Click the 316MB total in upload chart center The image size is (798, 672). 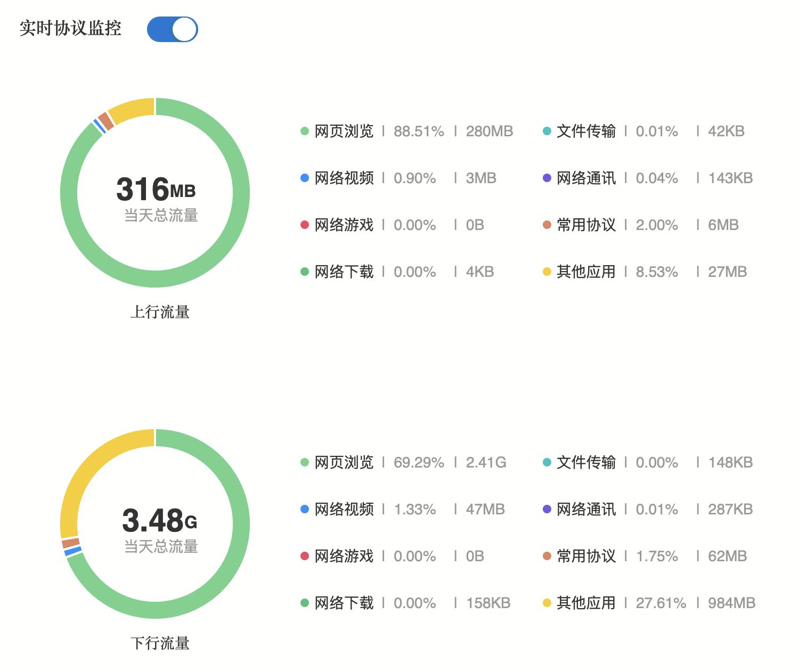click(x=156, y=190)
